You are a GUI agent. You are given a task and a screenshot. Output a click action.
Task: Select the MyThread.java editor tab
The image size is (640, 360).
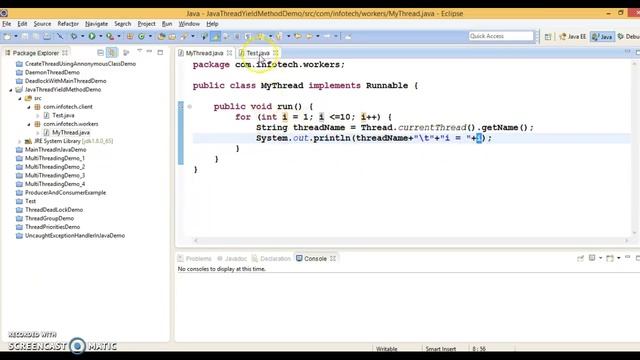204,53
